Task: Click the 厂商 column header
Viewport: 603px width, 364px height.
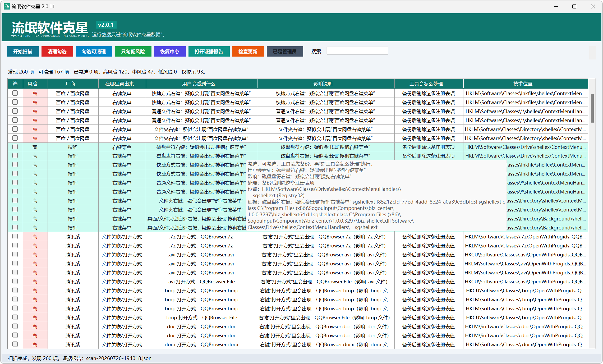Action: pyautogui.click(x=73, y=84)
